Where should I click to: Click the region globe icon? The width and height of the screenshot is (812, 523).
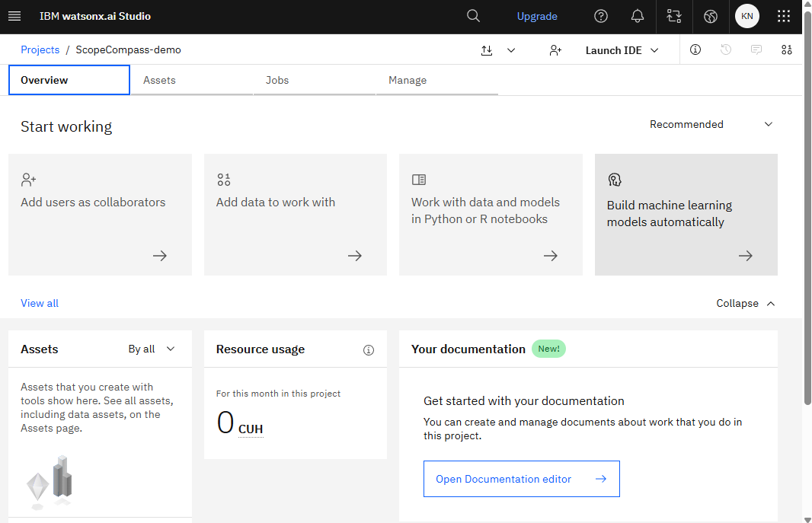click(711, 16)
